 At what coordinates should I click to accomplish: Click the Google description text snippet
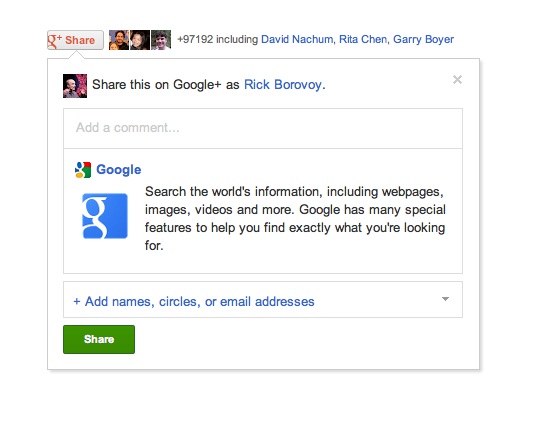[295, 218]
